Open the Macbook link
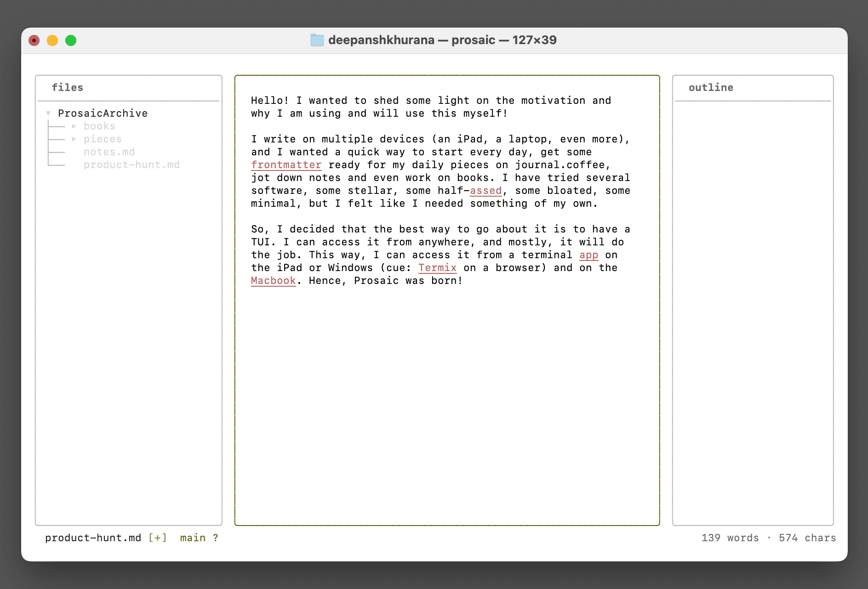Image resolution: width=868 pixels, height=589 pixels. [x=273, y=280]
